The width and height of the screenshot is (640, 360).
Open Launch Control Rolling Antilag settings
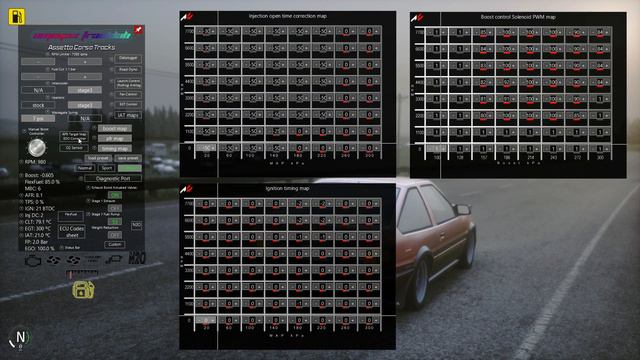coord(128,83)
